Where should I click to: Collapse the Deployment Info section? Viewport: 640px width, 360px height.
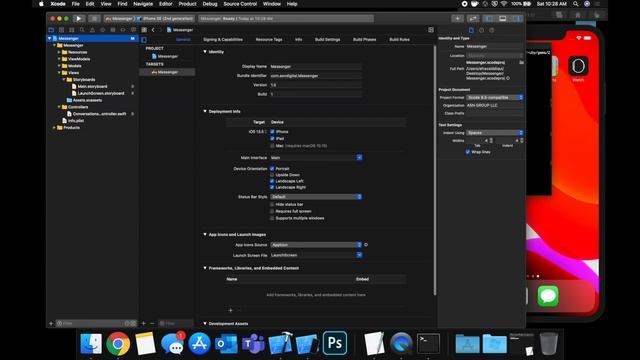(x=205, y=111)
